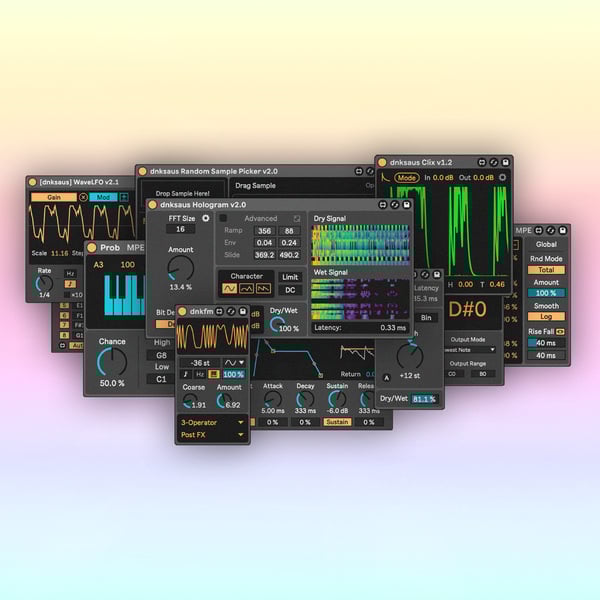This screenshot has height=600, width=600.
Task: Open the waveform shape dropdown in dnkfm
Action: (234, 362)
